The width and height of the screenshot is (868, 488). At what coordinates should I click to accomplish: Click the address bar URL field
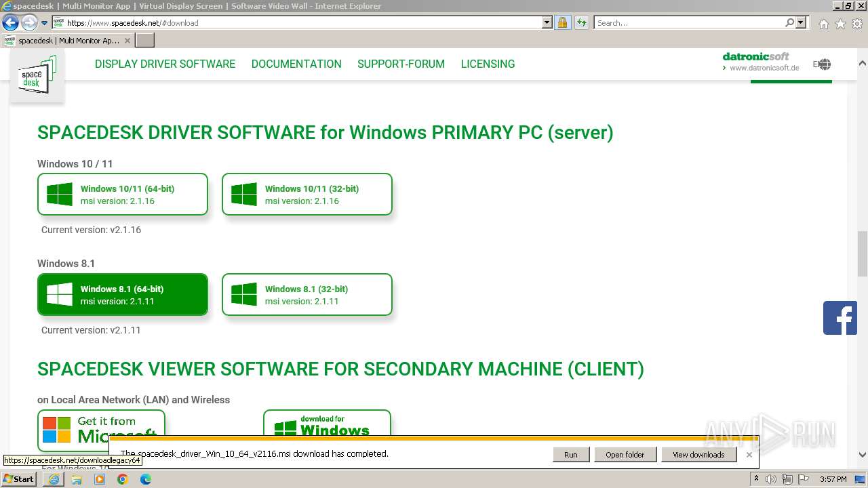click(x=297, y=22)
